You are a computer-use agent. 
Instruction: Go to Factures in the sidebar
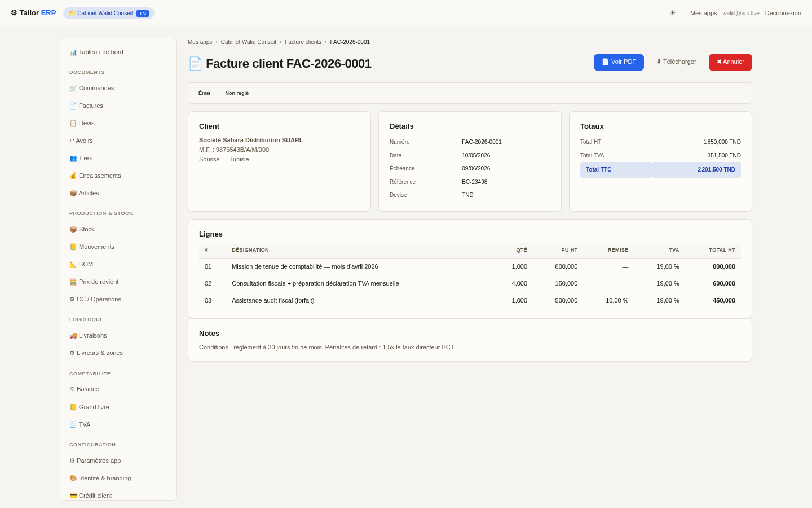118,106
